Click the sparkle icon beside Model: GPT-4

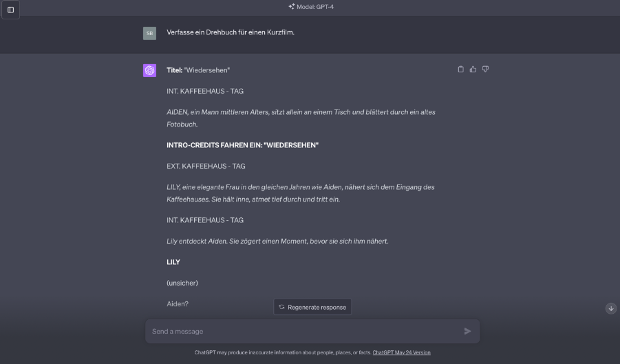(292, 7)
